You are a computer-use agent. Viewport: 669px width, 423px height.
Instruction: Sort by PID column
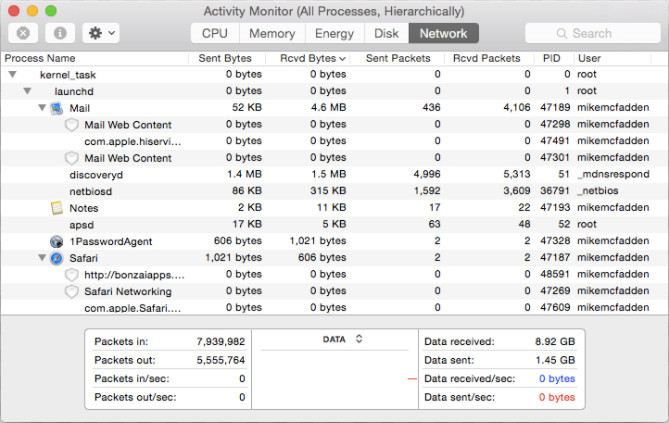[552, 58]
